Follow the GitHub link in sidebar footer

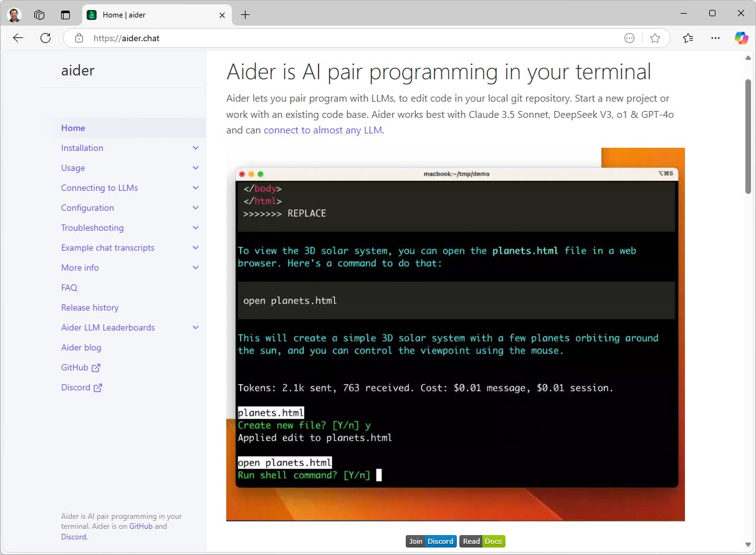point(141,526)
